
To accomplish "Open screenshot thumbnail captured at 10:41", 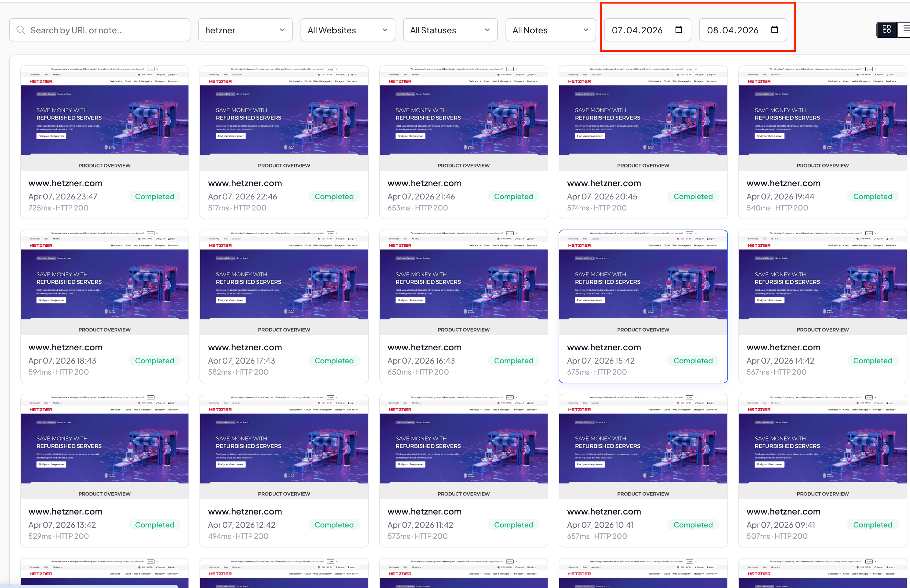I will (643, 447).
